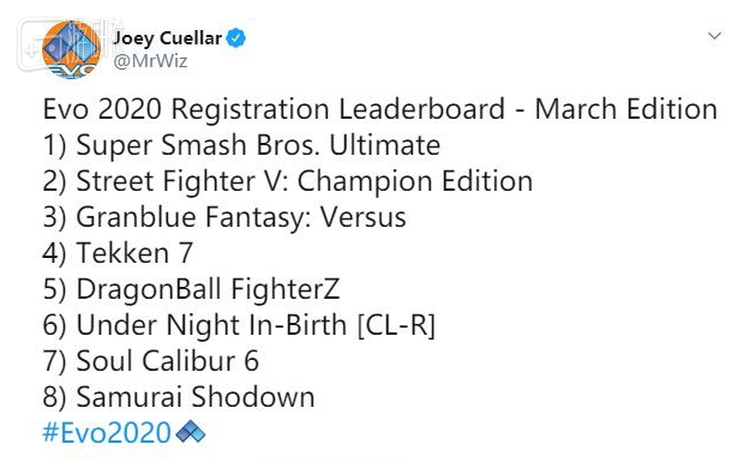This screenshot has width=750, height=462.
Task: Click the @MrWiz handle
Action: (150, 61)
